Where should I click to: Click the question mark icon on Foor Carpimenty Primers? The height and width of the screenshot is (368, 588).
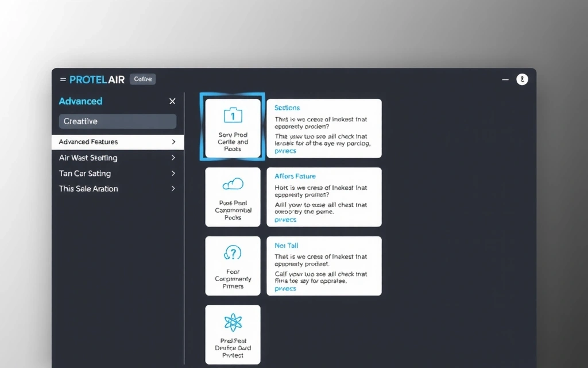(x=232, y=253)
